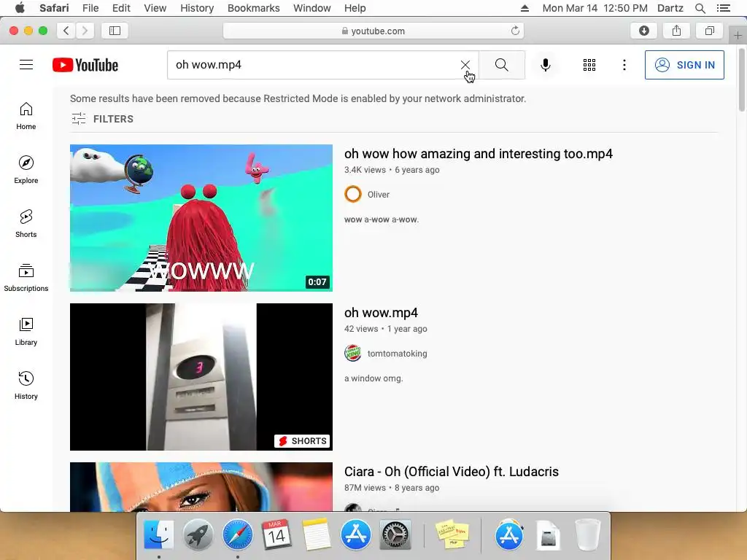The height and width of the screenshot is (560, 747).
Task: Click the YouTube logo
Action: click(85, 65)
